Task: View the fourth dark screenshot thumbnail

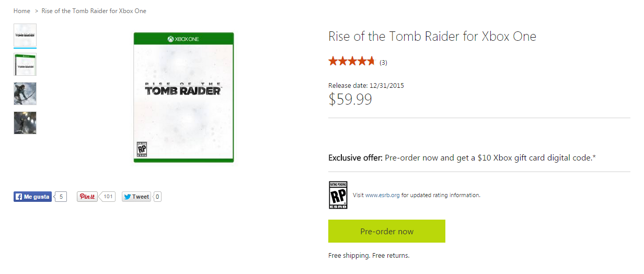Action: click(x=25, y=123)
